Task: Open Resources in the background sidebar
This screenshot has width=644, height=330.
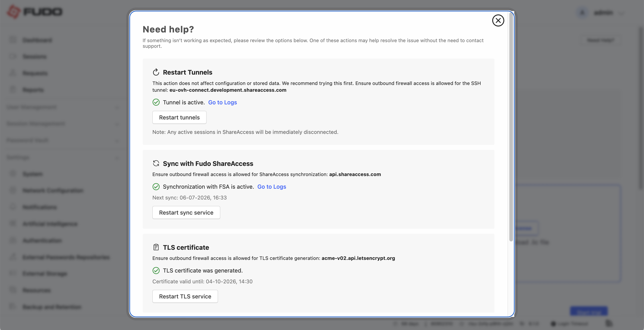Action: pyautogui.click(x=36, y=290)
